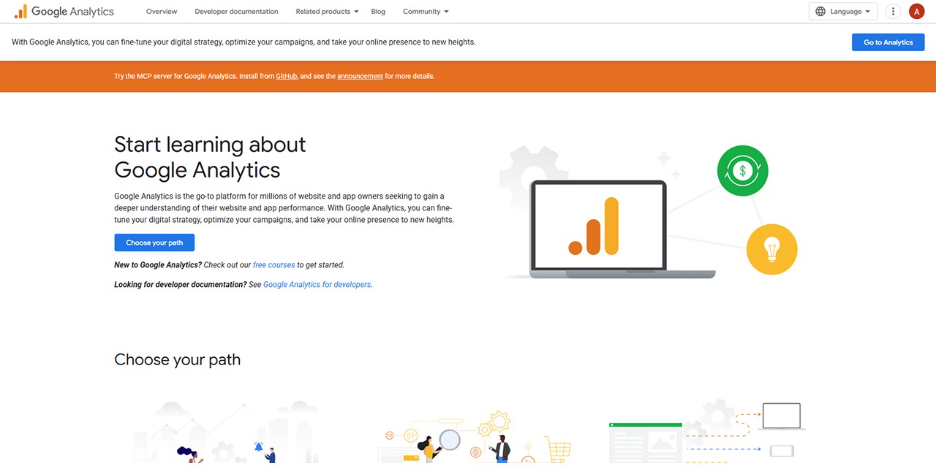Click the Start learning about Google Analytics heading
936x474 pixels.
click(x=210, y=157)
